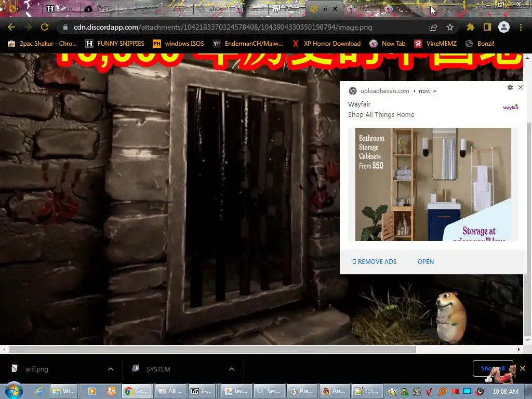Open the VineMEMZ bookmark
The height and width of the screenshot is (399, 532).
435,44
